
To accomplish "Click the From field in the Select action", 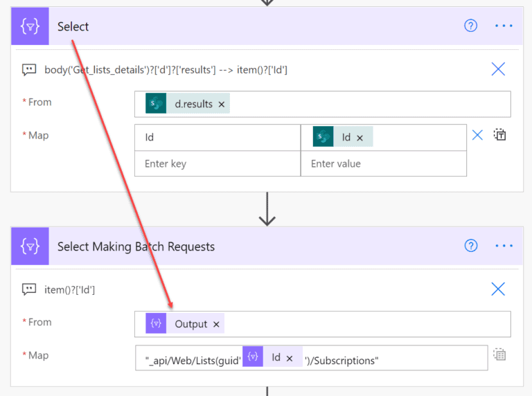I will pyautogui.click(x=322, y=104).
